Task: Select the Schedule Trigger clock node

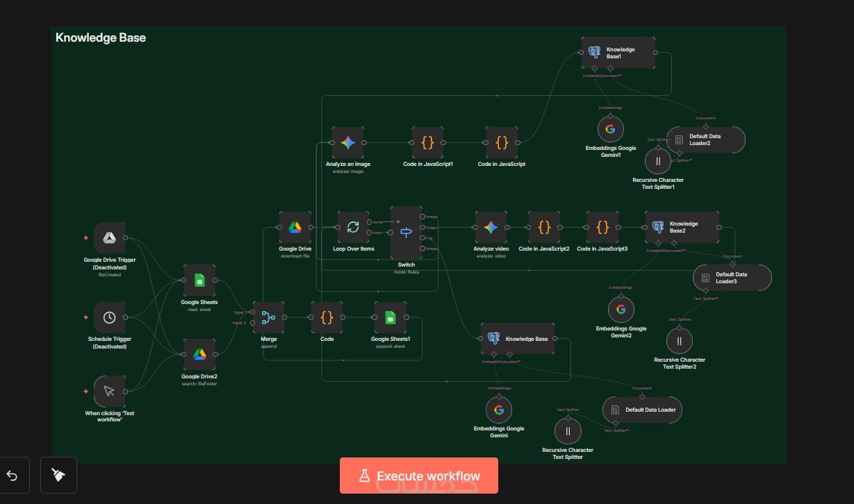Action: point(109,317)
